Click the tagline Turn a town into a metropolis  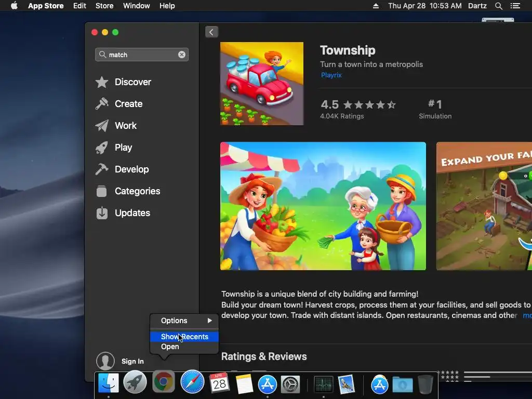tap(371, 64)
